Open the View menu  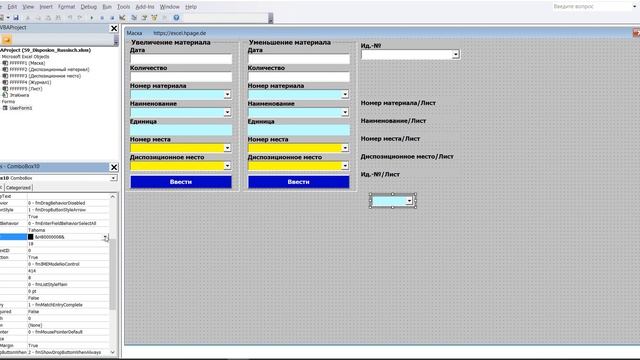28,7
